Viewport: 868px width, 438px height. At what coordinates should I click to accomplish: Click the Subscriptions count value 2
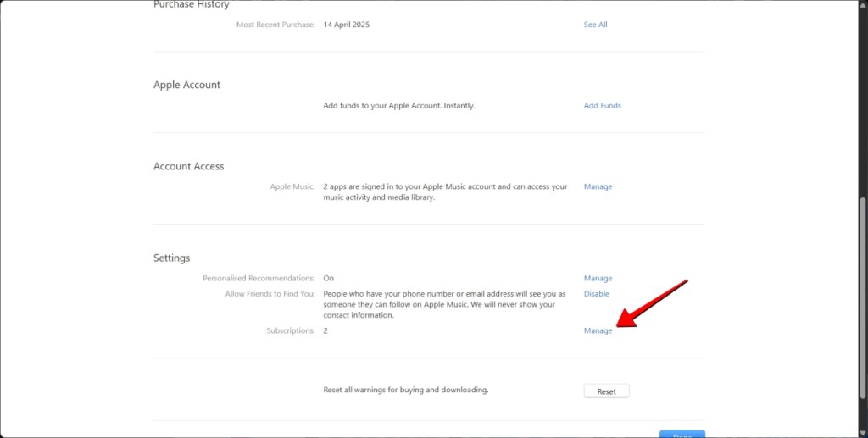pos(325,330)
